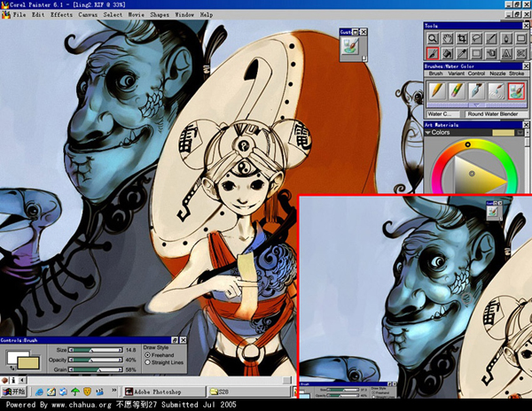Click the Water Color icon in Custom palette

(351, 46)
